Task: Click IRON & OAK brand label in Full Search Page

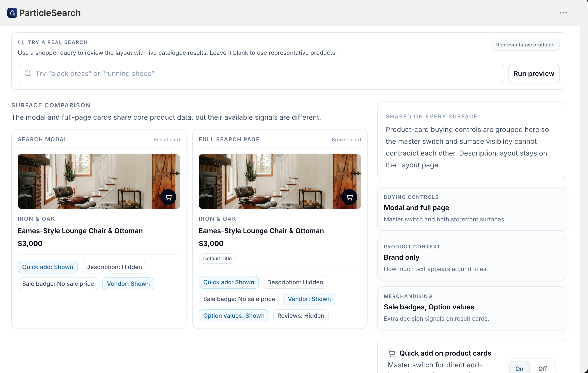Action: pyautogui.click(x=217, y=219)
